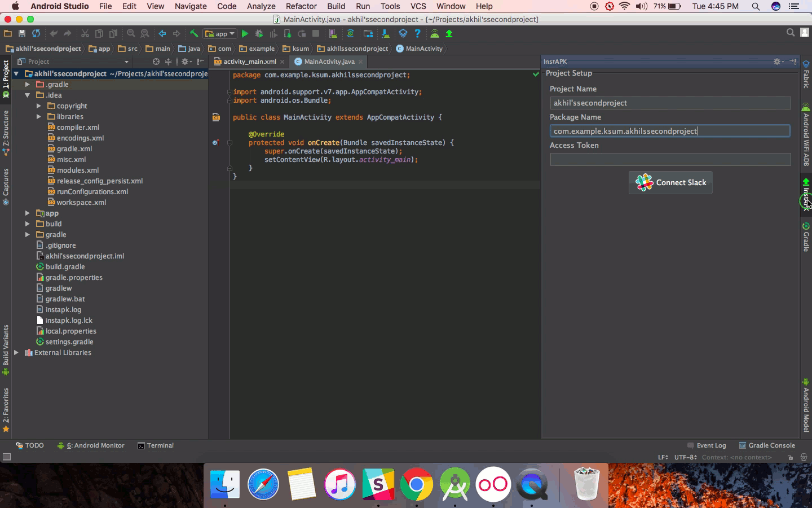This screenshot has width=812, height=508.
Task: Toggle the Android Monitor tool window
Action: click(91, 445)
